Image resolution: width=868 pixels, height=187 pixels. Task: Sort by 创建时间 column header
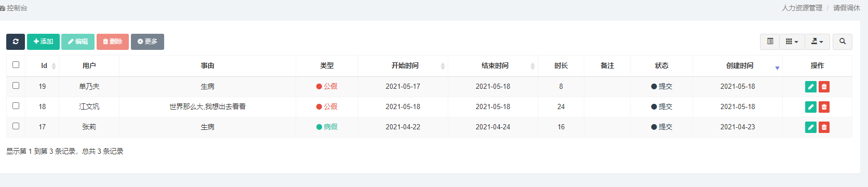pyautogui.click(x=739, y=66)
